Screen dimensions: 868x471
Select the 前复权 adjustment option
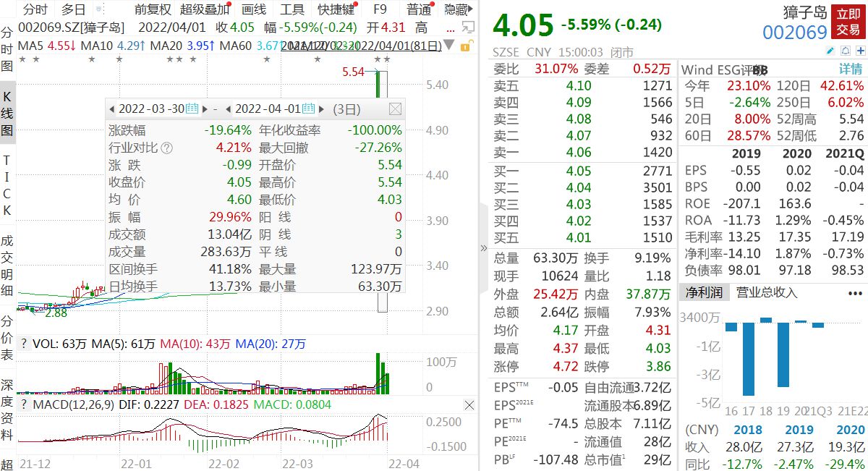coord(153,9)
